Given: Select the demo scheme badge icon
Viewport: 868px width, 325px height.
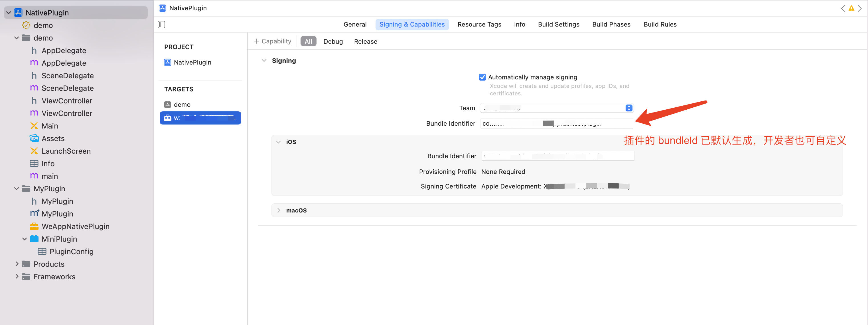Looking at the screenshot, I should pos(26,25).
